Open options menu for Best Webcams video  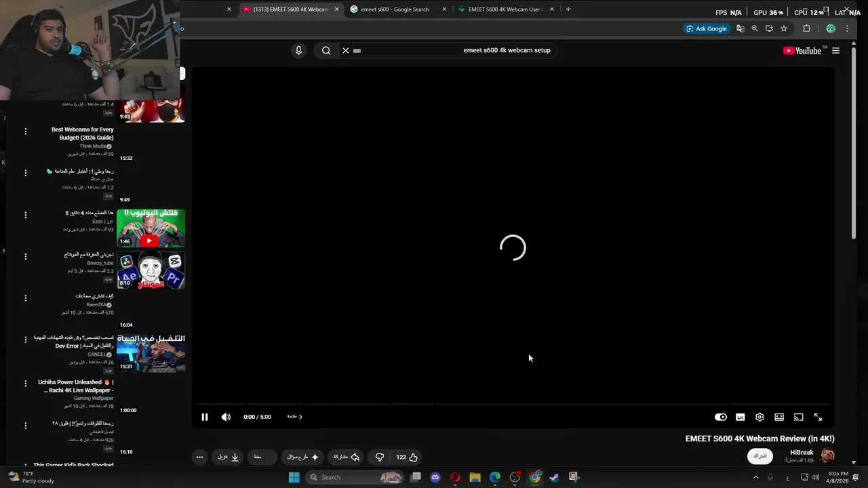pyautogui.click(x=26, y=131)
